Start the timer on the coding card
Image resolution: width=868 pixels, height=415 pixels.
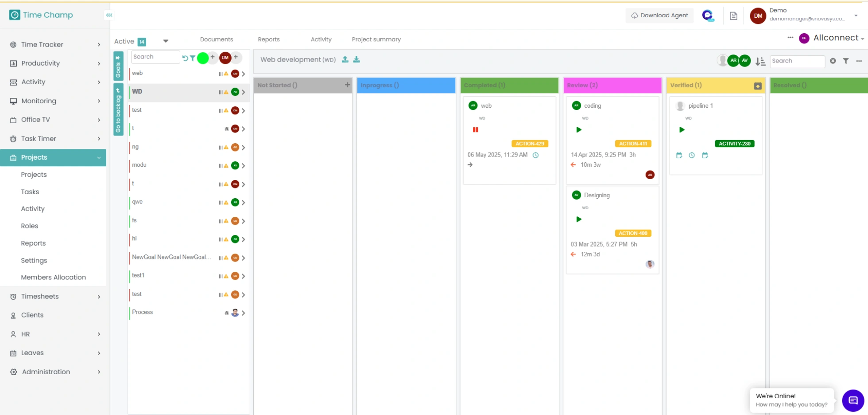click(x=579, y=130)
